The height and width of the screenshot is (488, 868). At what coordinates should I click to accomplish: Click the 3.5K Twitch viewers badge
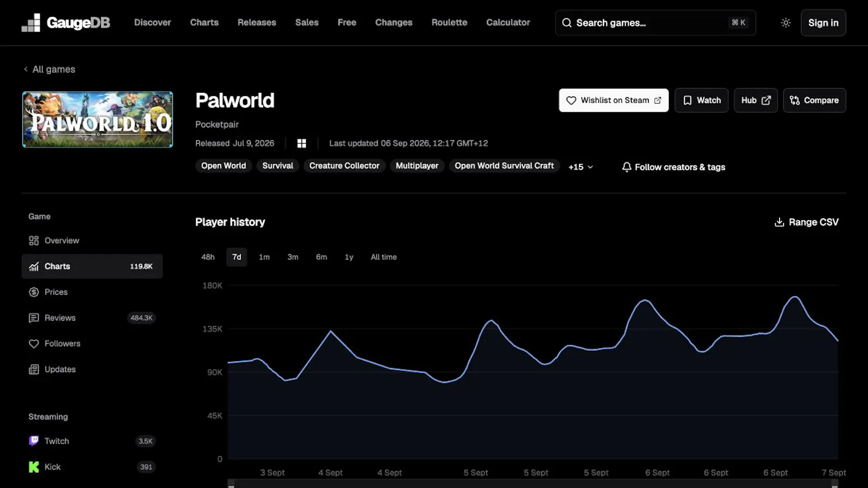click(145, 441)
